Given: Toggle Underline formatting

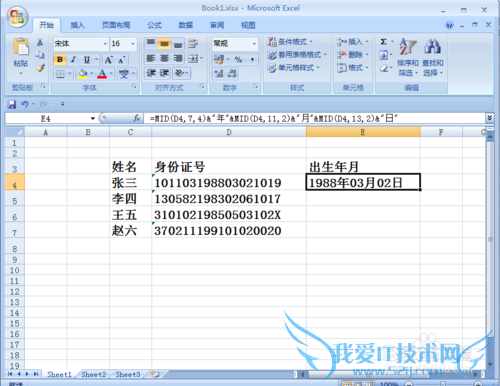Looking at the screenshot, I should [x=87, y=60].
